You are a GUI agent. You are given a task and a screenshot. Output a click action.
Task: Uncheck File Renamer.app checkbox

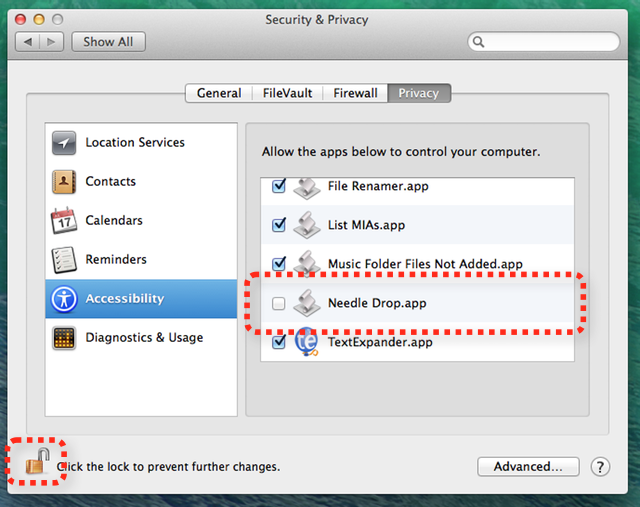tap(279, 186)
